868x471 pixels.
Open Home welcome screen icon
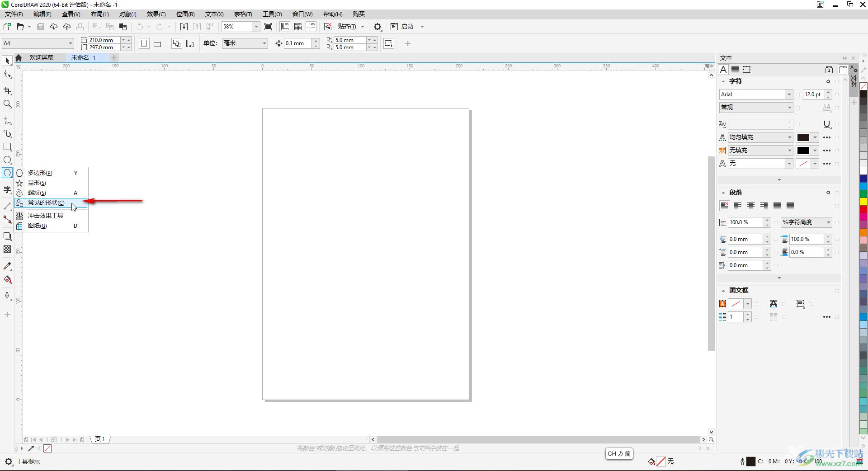[x=19, y=58]
